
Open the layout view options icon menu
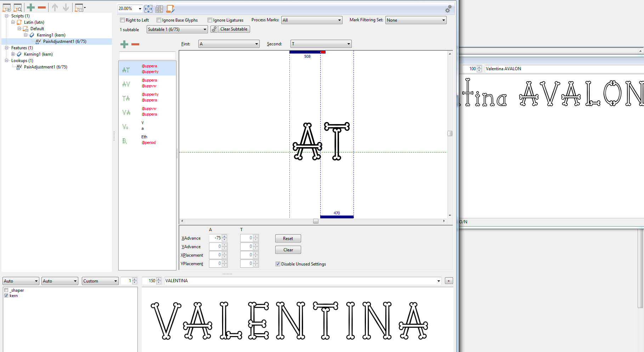point(80,7)
